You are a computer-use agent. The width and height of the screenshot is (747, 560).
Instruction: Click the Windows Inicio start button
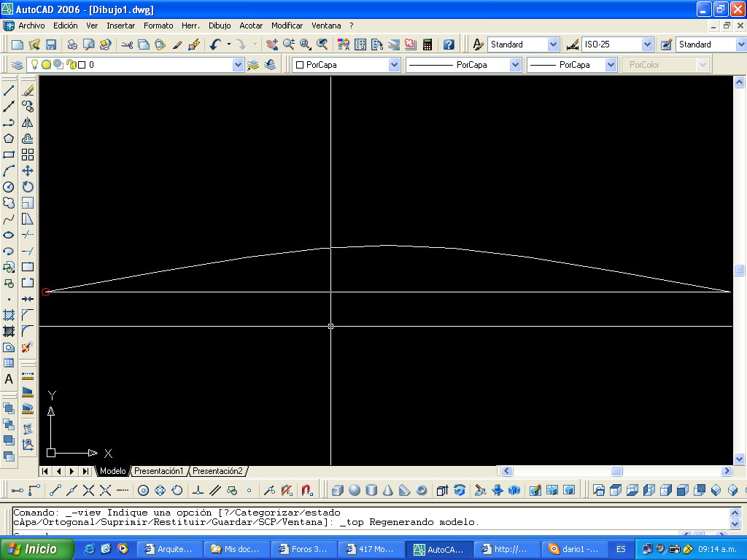(36, 549)
